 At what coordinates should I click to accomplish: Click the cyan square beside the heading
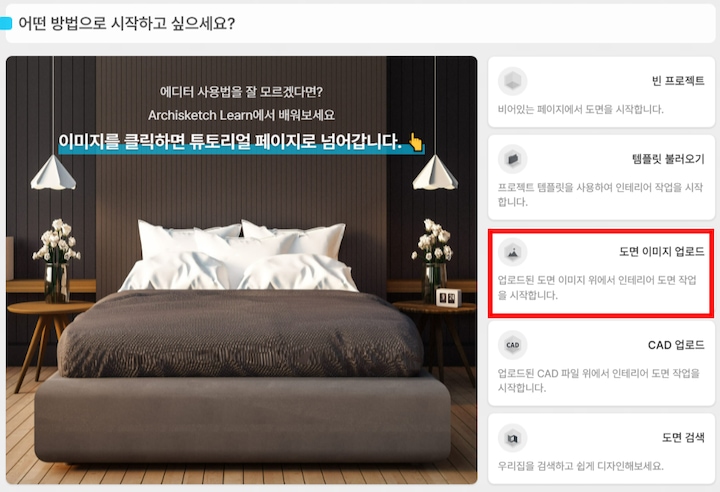pyautogui.click(x=6, y=23)
